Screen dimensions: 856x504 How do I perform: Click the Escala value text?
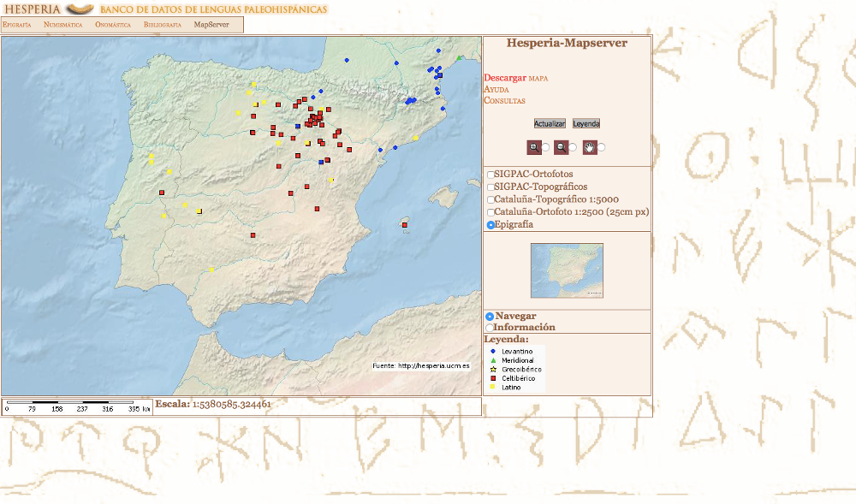click(231, 404)
